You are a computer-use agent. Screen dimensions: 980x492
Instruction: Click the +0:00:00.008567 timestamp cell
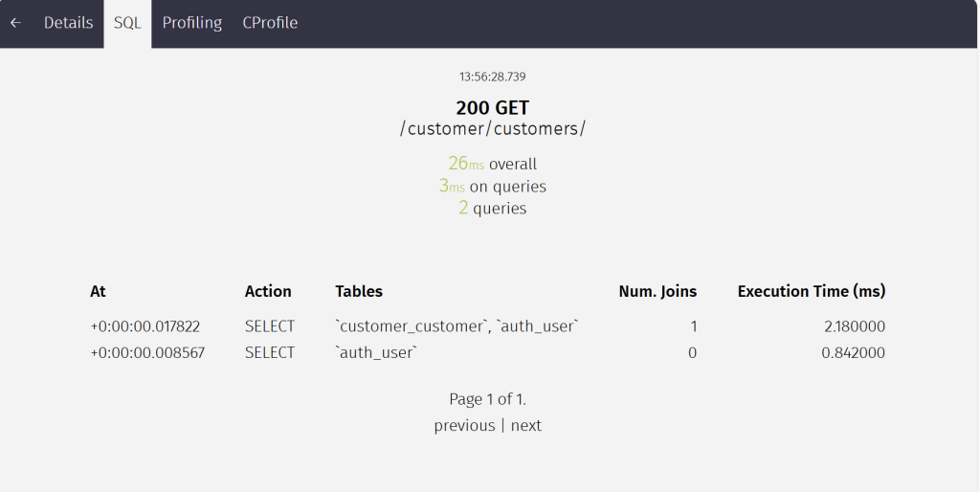145,353
